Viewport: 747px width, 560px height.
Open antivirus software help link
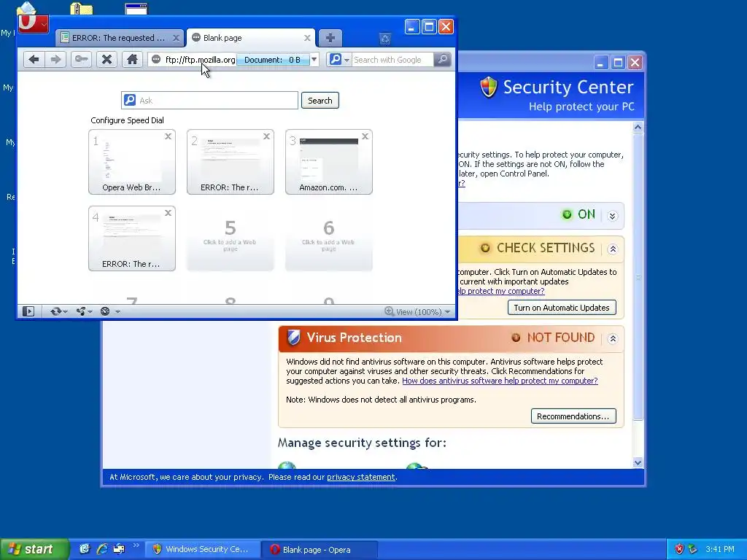click(500, 381)
